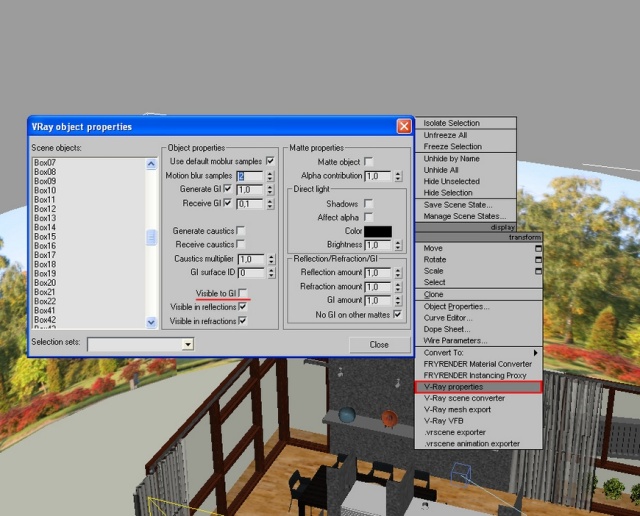The image size is (640, 516).
Task: Enable the Matte object checkbox
Action: pos(368,162)
